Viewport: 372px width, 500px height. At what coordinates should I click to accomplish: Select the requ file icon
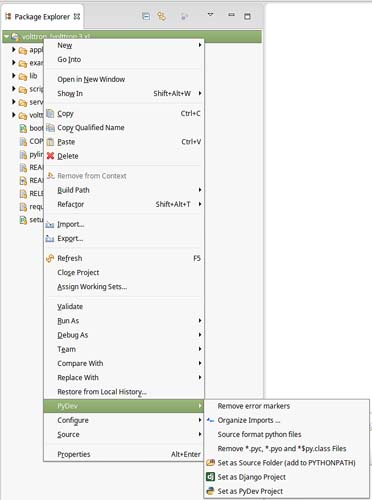(23, 207)
